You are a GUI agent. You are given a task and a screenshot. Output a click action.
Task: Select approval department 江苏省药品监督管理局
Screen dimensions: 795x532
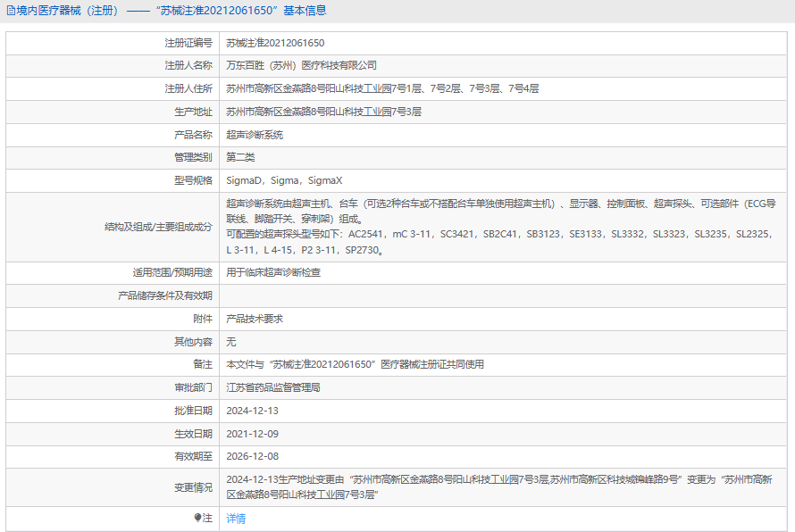pos(273,387)
